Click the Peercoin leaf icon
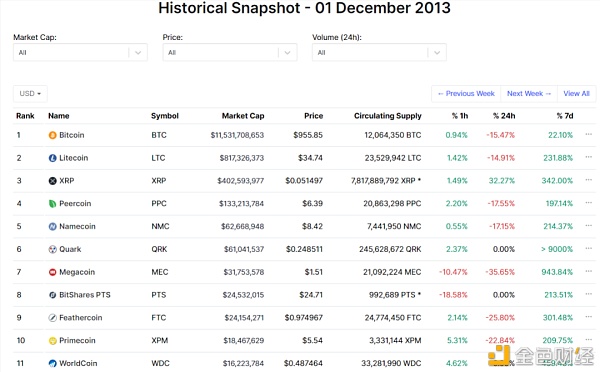This screenshot has width=600, height=372. tap(52, 204)
